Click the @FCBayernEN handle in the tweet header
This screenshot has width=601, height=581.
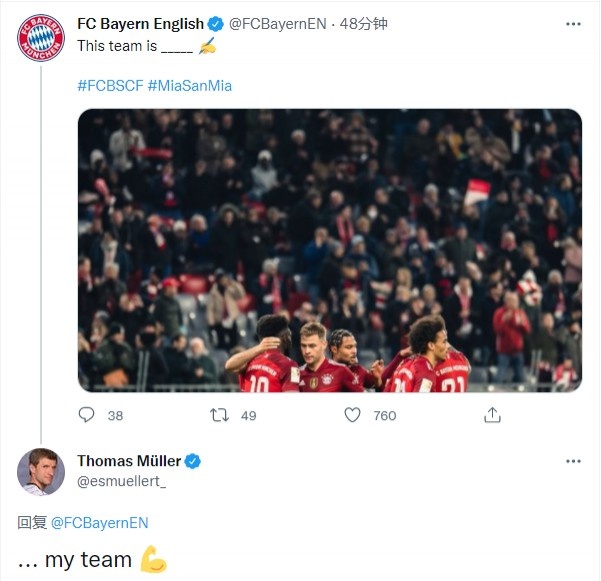tap(278, 24)
